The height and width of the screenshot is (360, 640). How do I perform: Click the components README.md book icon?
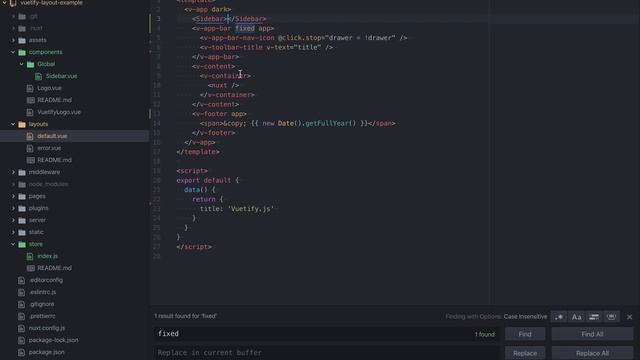30,100
